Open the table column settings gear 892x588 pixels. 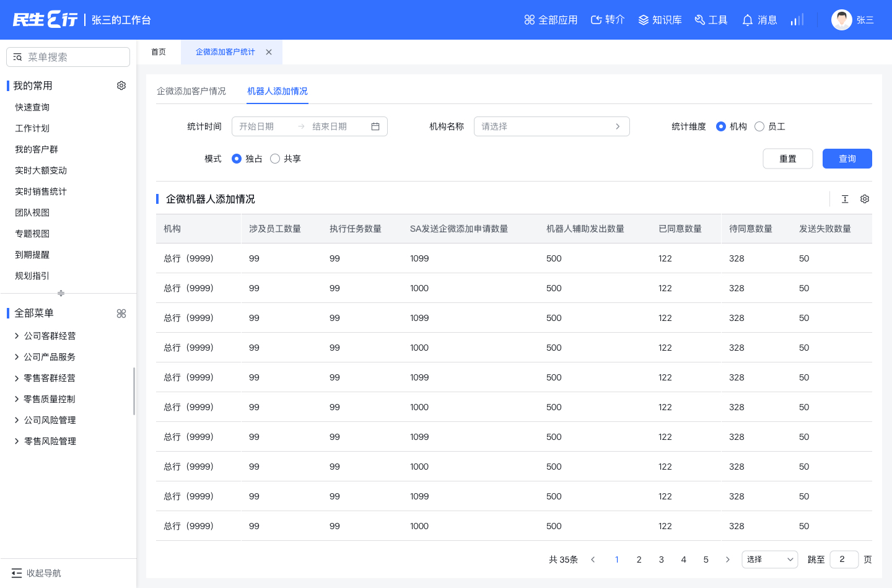[865, 199]
